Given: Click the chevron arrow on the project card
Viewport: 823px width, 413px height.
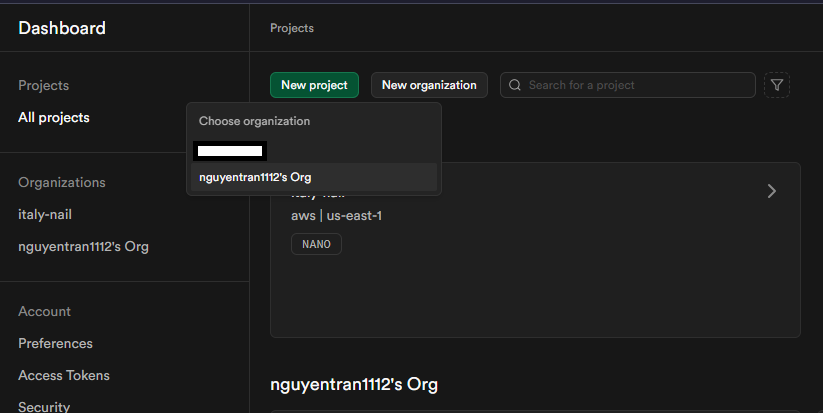Looking at the screenshot, I should tap(771, 191).
